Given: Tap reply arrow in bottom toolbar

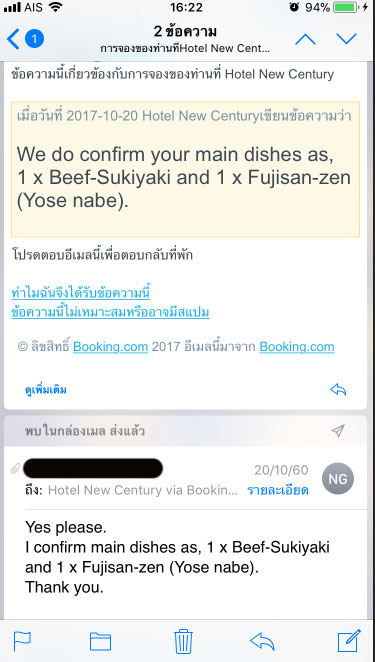Looking at the screenshot, I should click(262, 642).
